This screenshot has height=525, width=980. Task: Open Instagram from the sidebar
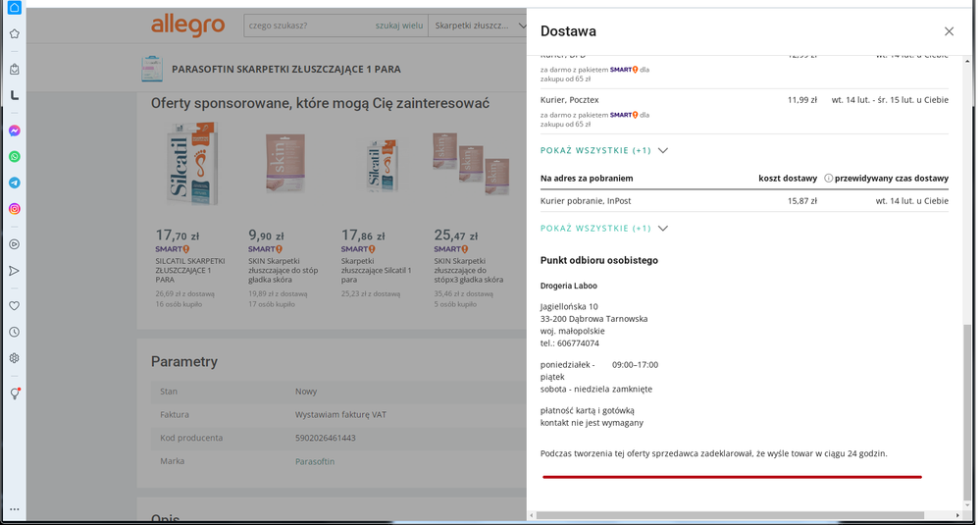tap(15, 209)
